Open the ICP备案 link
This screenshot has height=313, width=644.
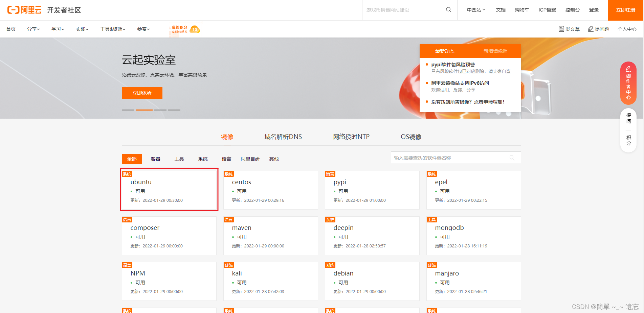click(548, 10)
